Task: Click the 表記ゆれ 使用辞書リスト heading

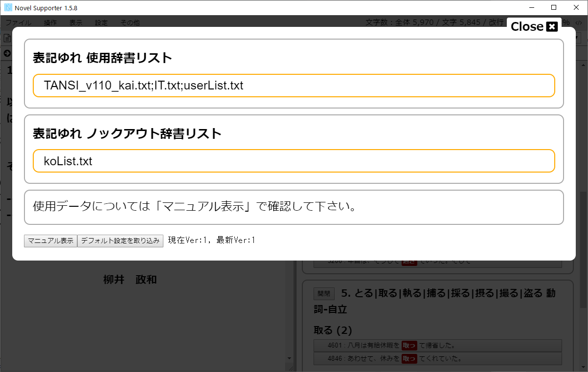Action: 103,58
